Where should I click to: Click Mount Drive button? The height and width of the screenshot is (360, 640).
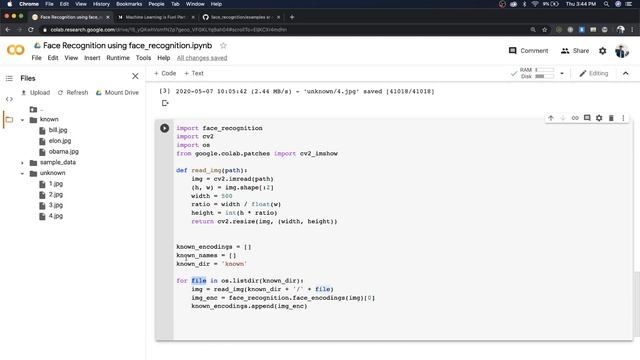pos(117,93)
